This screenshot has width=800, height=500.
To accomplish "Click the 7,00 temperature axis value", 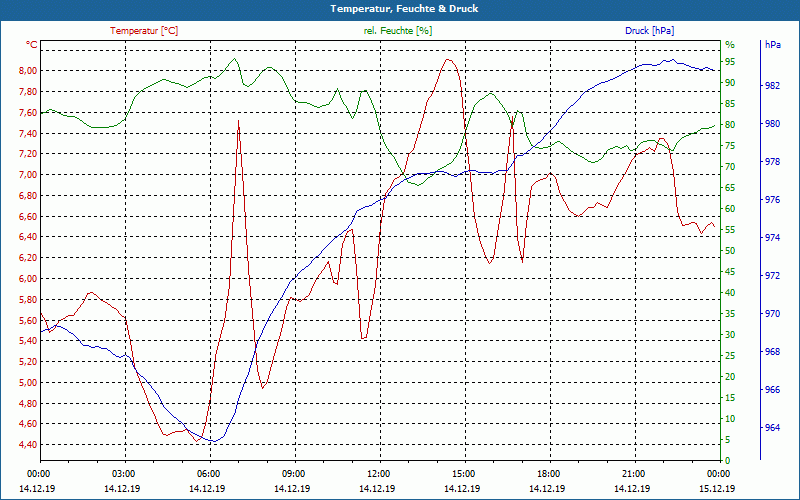I will (29, 174).
